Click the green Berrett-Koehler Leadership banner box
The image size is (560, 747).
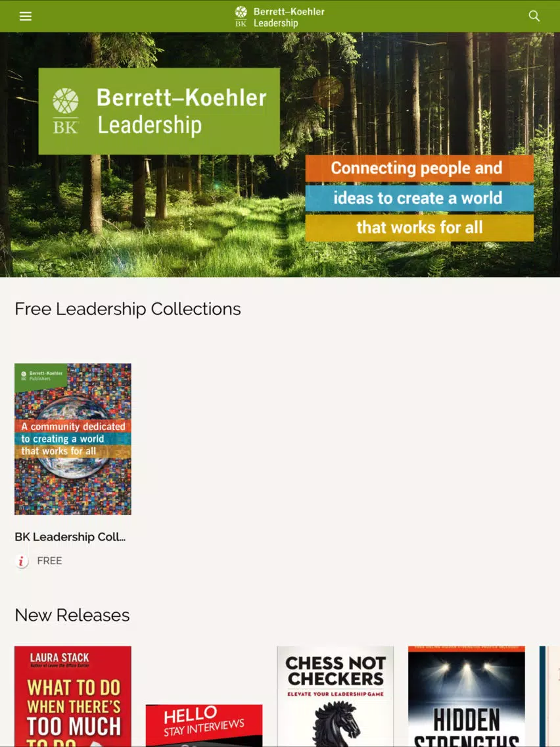tap(159, 111)
